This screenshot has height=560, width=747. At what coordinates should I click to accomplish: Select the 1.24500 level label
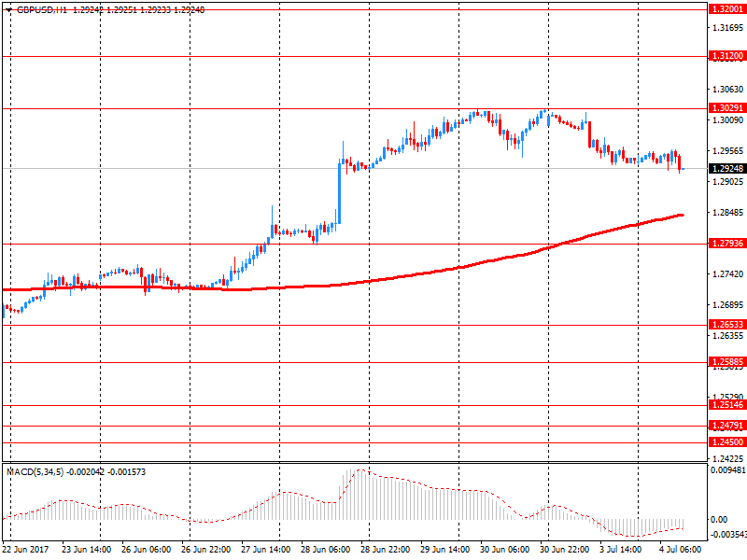pos(727,441)
